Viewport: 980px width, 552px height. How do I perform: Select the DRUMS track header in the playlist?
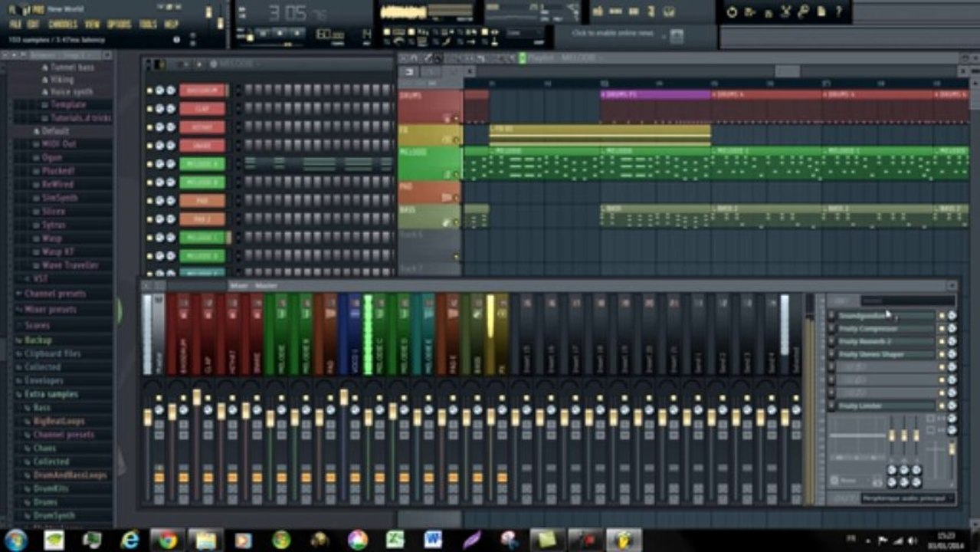pos(430,107)
